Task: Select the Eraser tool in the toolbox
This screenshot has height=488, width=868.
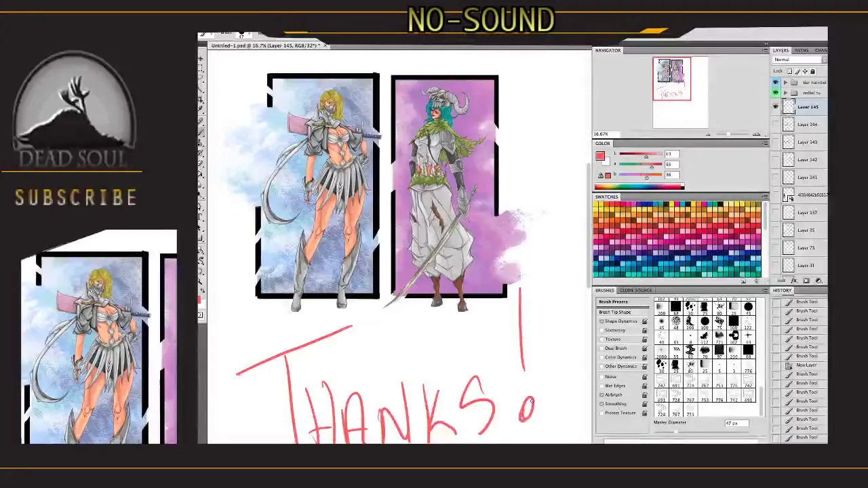Action: 201,163
